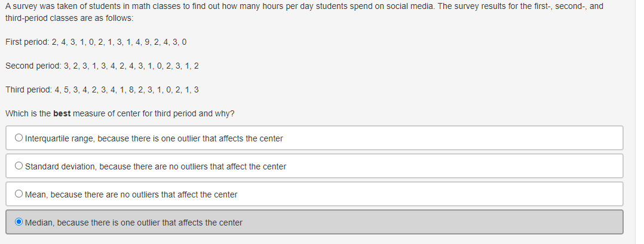The image size is (644, 244).
Task: Select the Interquartile range radio button
Action: pyautogui.click(x=19, y=138)
